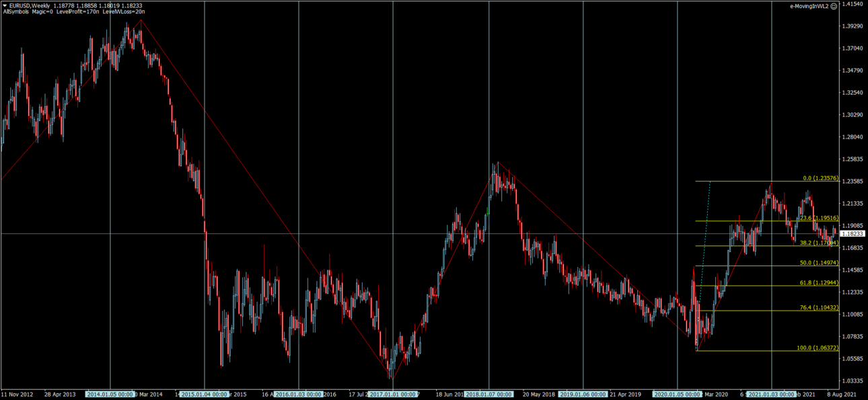This screenshot has width=868, height=400.
Task: Click the 2017.01.01 00:00 period marker
Action: coord(393,394)
